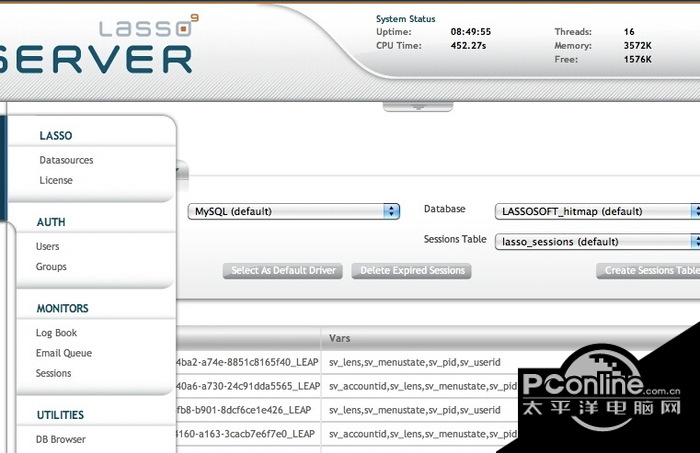
Task: Open the Log Book monitor
Action: 56,332
